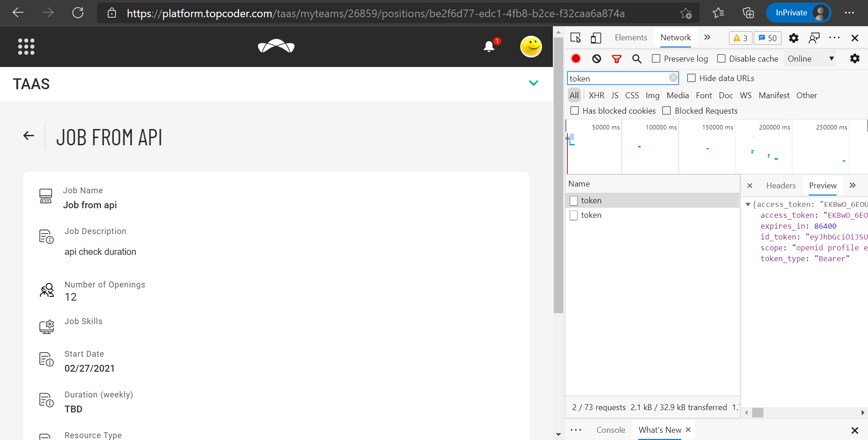
Task: Reload the page with the refresh icon
Action: coord(78,13)
